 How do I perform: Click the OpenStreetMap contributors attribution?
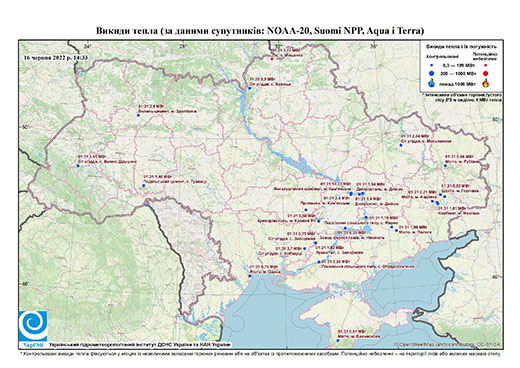[447, 344]
